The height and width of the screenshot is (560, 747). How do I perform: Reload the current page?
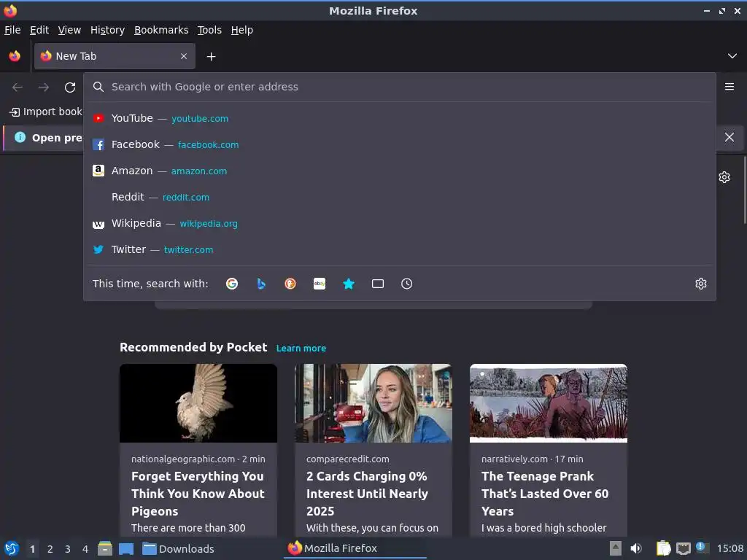[x=70, y=87]
